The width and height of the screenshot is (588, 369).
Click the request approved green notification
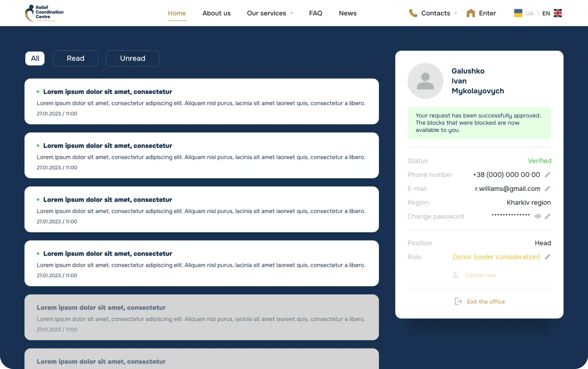click(479, 123)
